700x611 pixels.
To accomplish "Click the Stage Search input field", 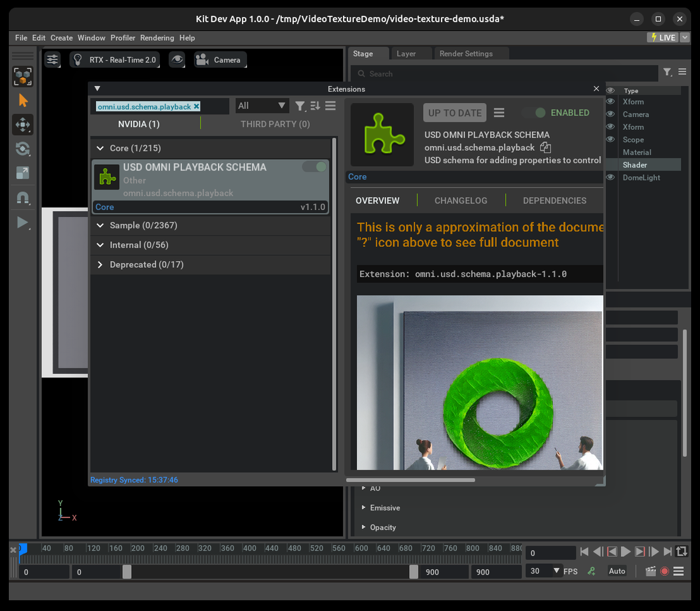I will click(x=505, y=74).
